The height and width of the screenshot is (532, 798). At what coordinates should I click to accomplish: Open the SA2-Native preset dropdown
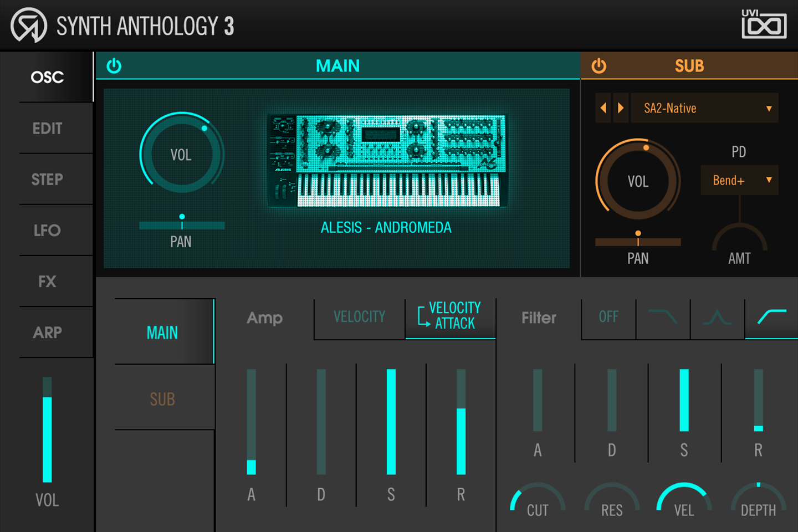coord(704,108)
